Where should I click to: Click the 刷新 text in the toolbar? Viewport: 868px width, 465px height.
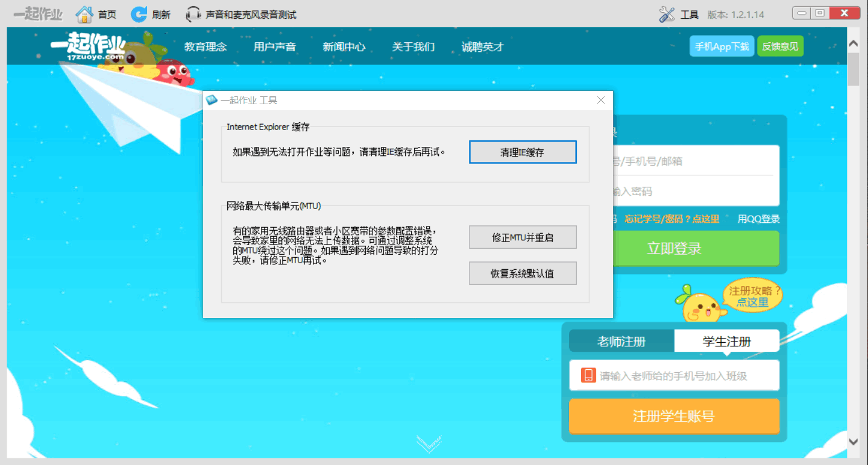coord(161,14)
